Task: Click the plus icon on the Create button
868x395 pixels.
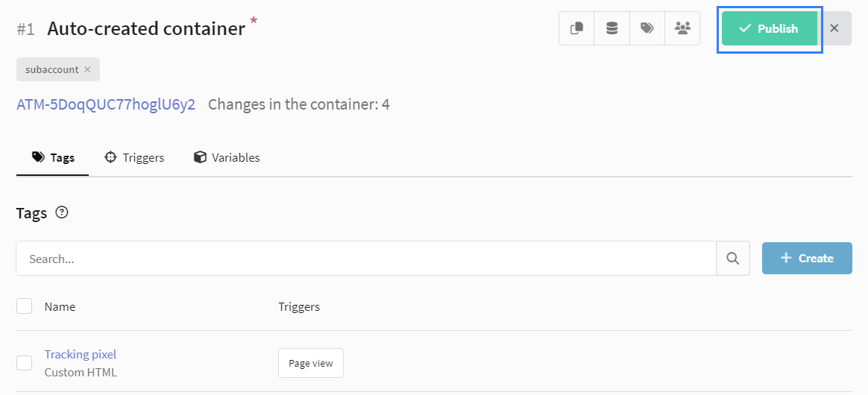Action: (x=785, y=258)
